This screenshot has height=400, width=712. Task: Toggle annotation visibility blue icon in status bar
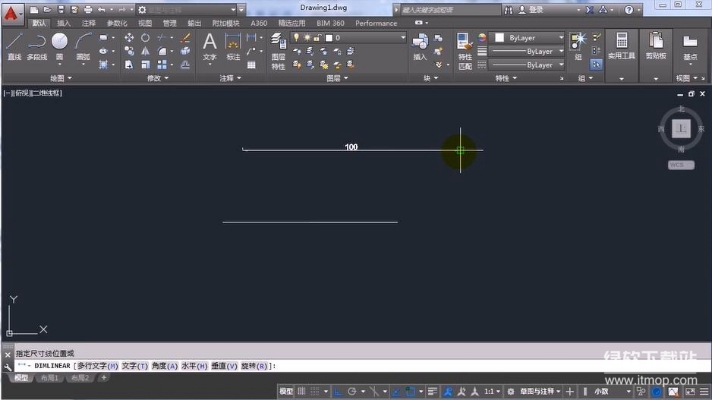tap(448, 391)
